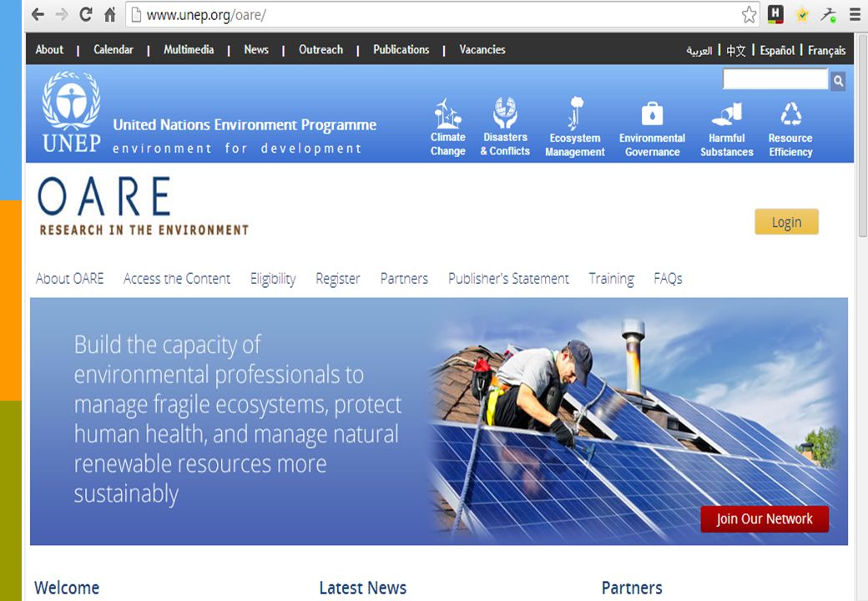Image resolution: width=868 pixels, height=601 pixels.
Task: Open Environmental Governance briefcase icon
Action: 652,114
